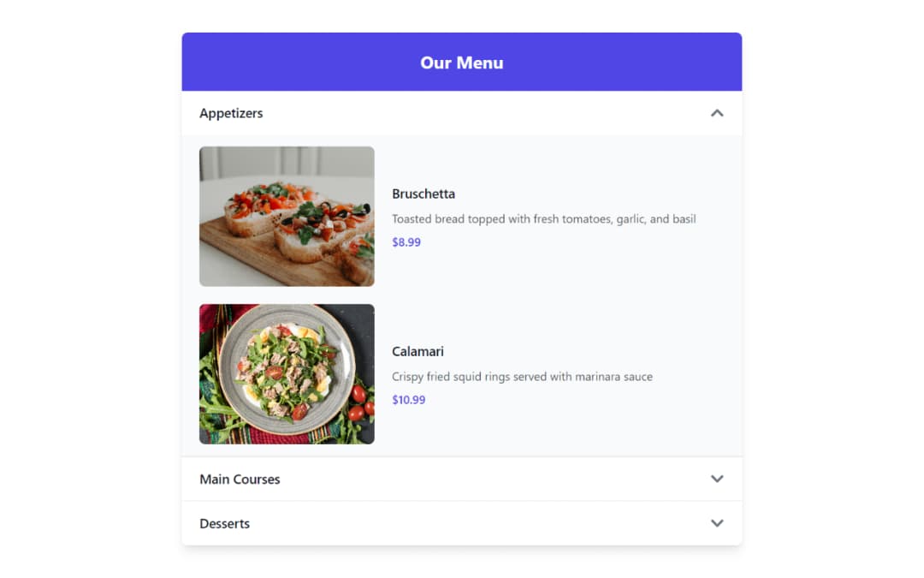The height and width of the screenshot is (578, 924).
Task: Click the Calamari dish photo
Action: (287, 374)
